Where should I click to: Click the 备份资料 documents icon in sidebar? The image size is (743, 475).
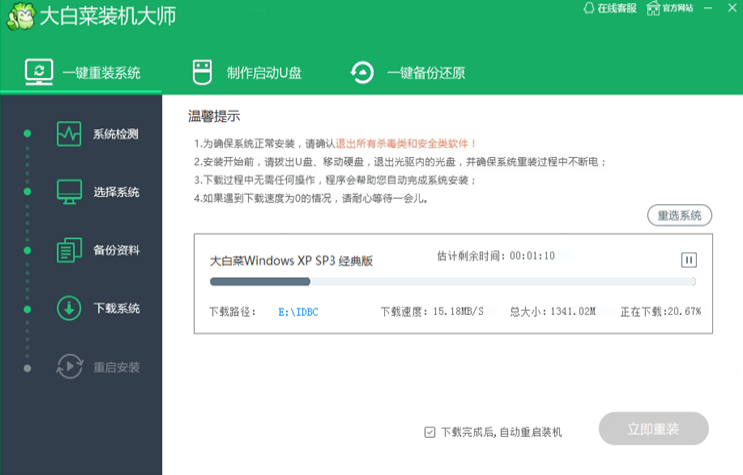coord(69,249)
